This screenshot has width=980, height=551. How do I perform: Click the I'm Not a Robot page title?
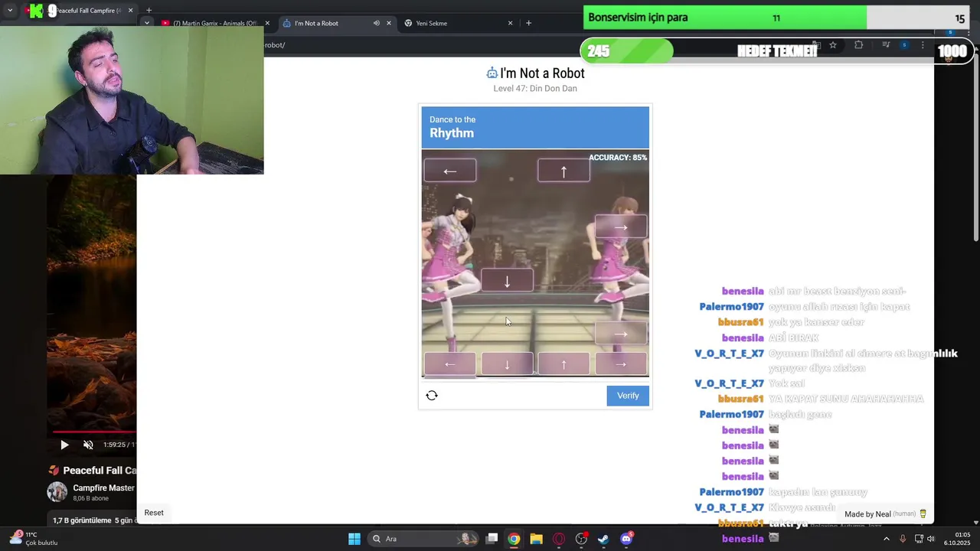point(542,73)
